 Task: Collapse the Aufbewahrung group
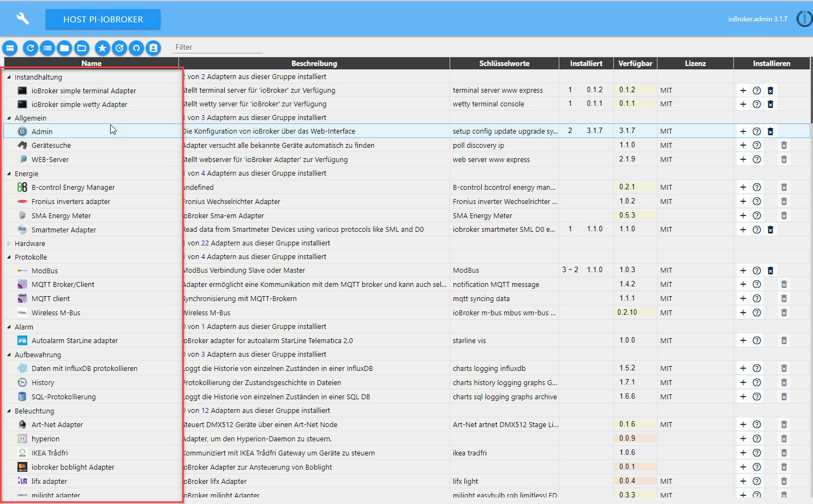click(x=9, y=355)
